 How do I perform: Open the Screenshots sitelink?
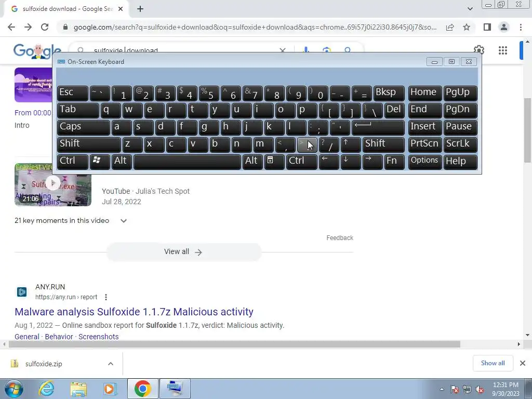click(x=99, y=337)
